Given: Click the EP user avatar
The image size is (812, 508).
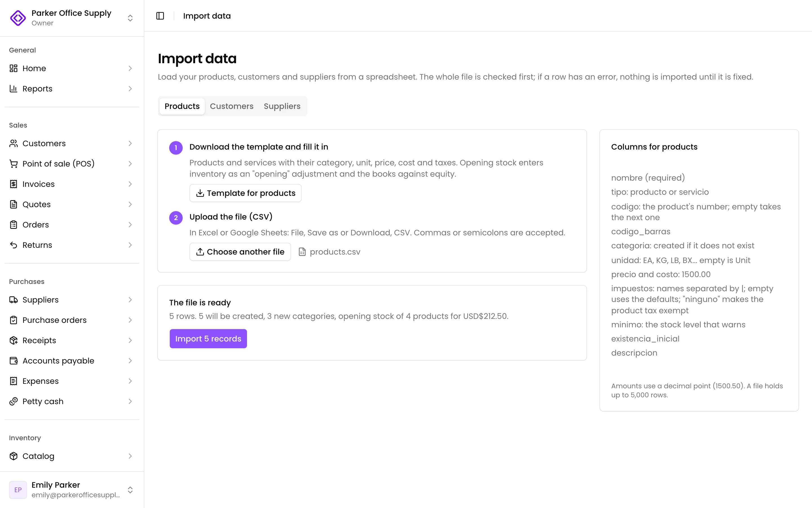Looking at the screenshot, I should pyautogui.click(x=18, y=490).
